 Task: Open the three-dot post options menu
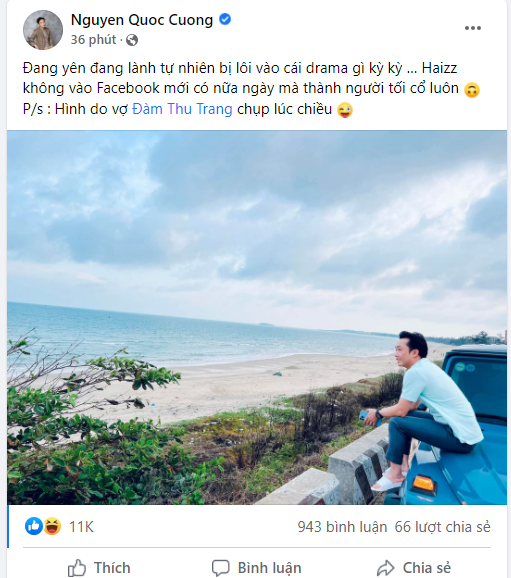[473, 28]
